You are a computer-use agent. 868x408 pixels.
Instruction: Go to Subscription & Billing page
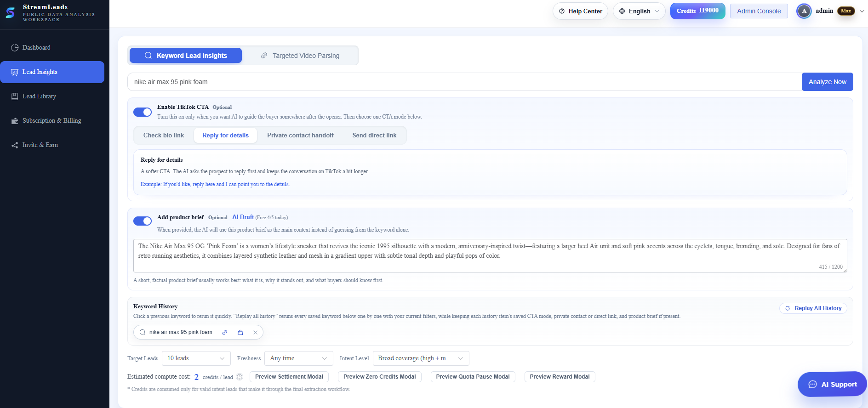52,121
